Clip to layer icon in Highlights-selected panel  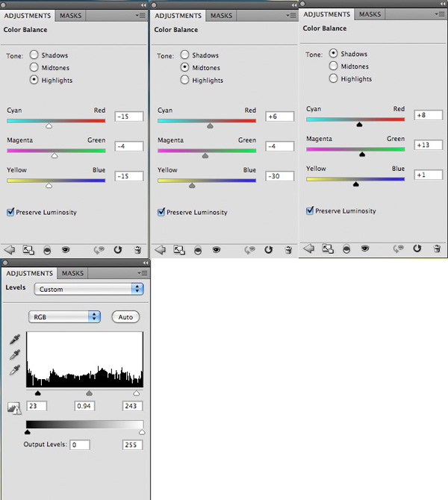[47, 250]
